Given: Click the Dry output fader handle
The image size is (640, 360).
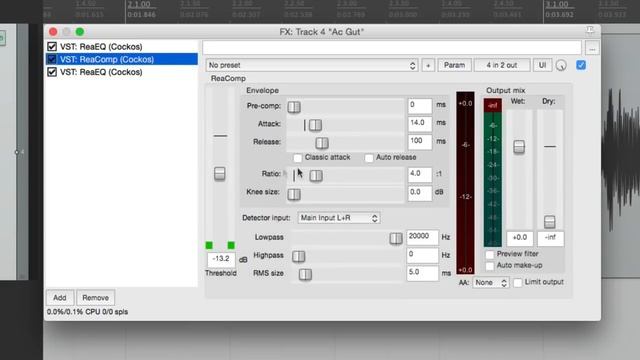Looking at the screenshot, I should (x=549, y=222).
